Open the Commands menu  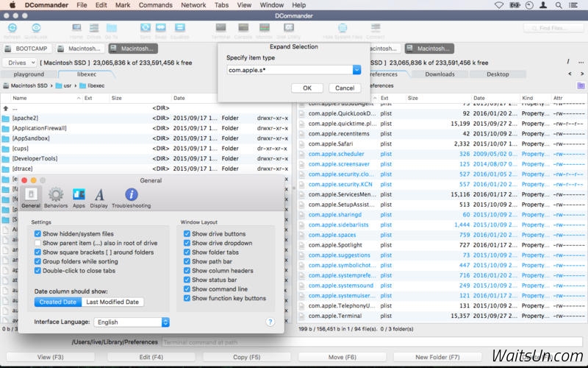click(x=156, y=5)
